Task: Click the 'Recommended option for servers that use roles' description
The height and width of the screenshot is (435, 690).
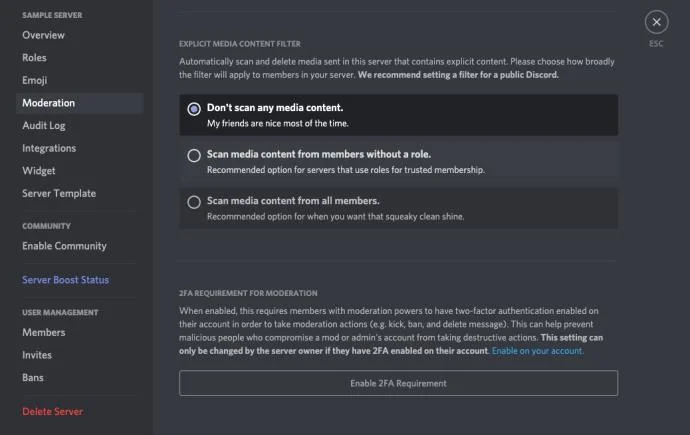Action: (x=346, y=170)
